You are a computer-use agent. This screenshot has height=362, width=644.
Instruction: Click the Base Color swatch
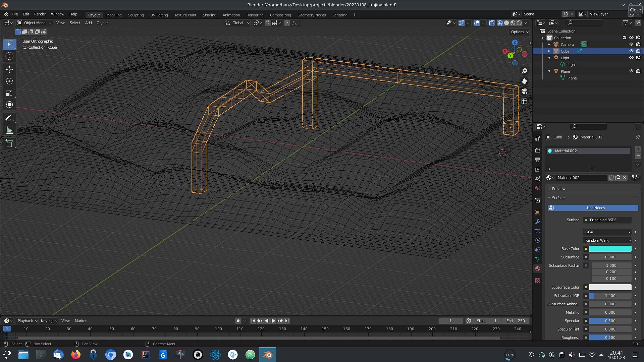coord(610,249)
